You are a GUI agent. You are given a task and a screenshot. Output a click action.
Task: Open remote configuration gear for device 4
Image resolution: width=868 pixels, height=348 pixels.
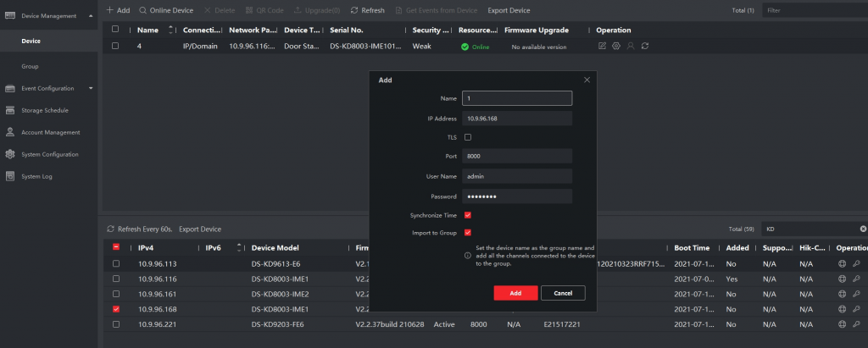(616, 46)
